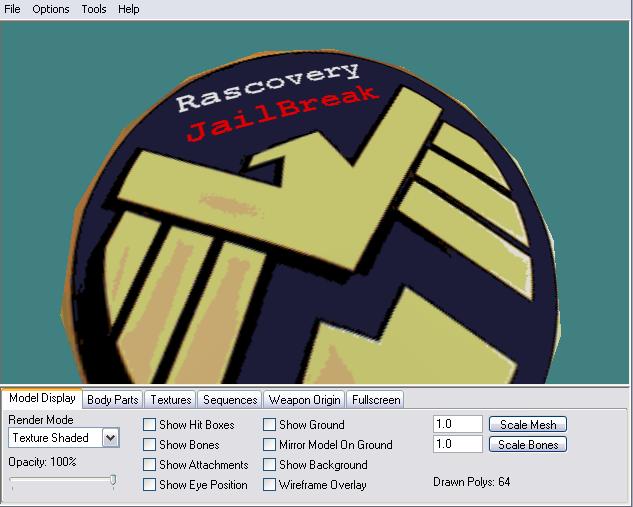
Task: Select the Weapon Origin tab
Action: [304, 400]
